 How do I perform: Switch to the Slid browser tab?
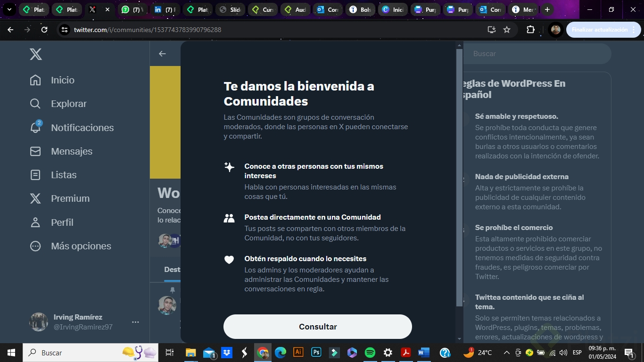point(230,9)
